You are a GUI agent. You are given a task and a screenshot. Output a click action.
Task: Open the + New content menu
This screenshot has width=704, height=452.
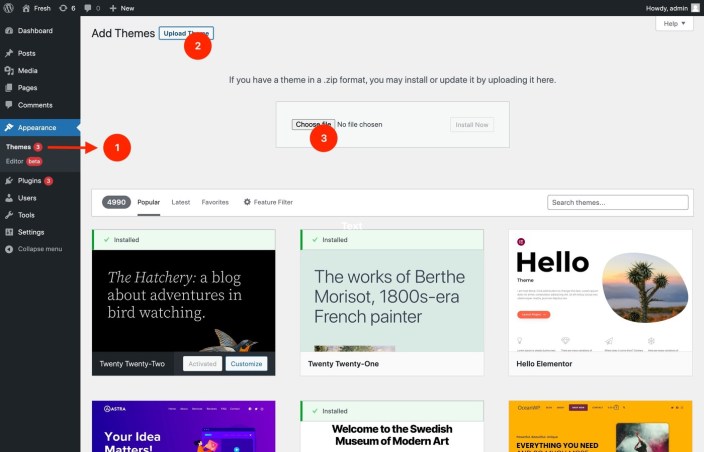(x=120, y=7)
